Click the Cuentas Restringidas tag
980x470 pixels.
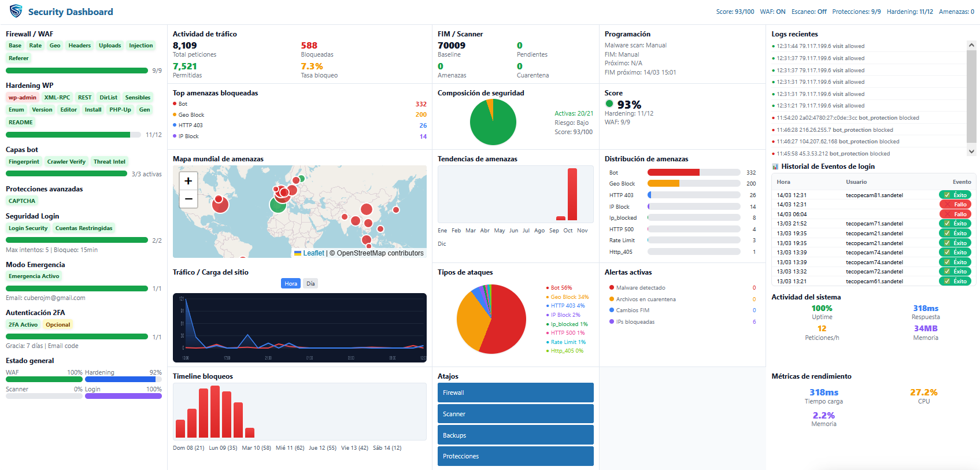click(84, 228)
